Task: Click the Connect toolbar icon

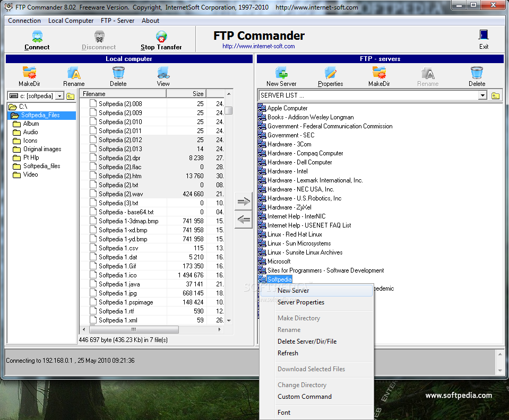Action: [x=37, y=36]
